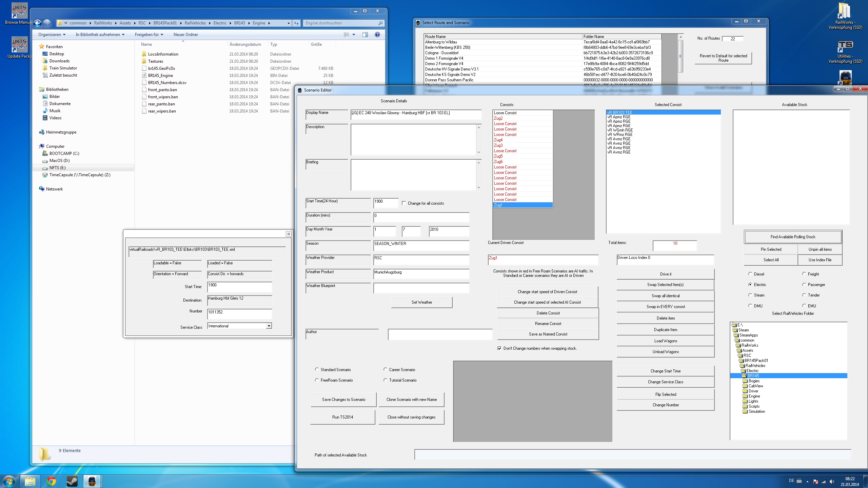Select the Steam stock filter radio button
The height and width of the screenshot is (488, 868).
click(750, 295)
